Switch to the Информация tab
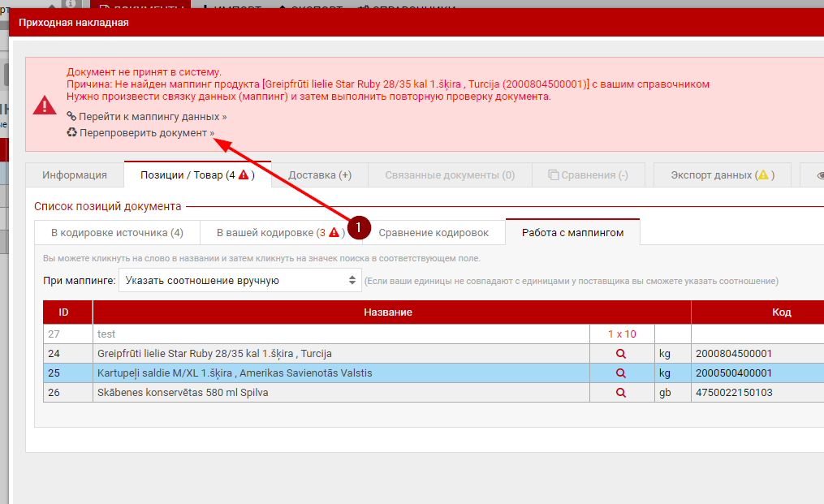This screenshot has height=504, width=824. pos(75,175)
